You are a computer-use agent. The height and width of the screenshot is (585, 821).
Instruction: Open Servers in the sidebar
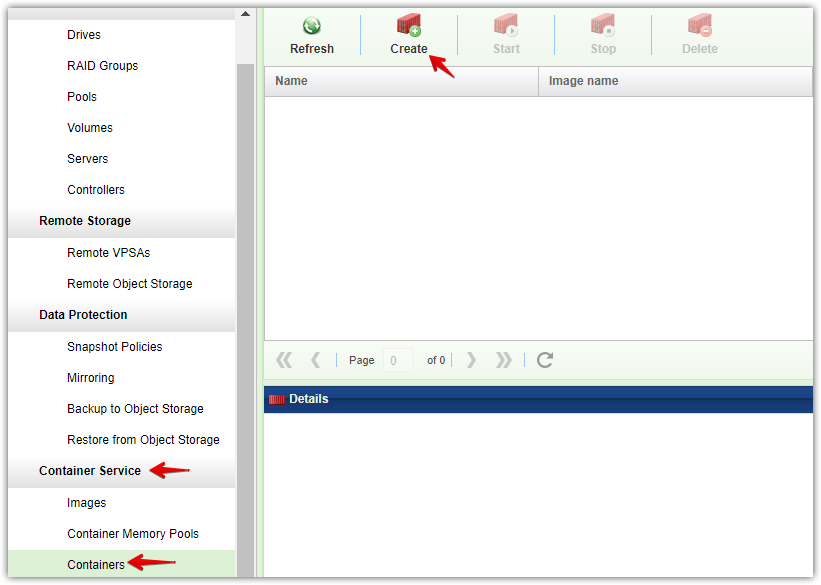pos(87,159)
